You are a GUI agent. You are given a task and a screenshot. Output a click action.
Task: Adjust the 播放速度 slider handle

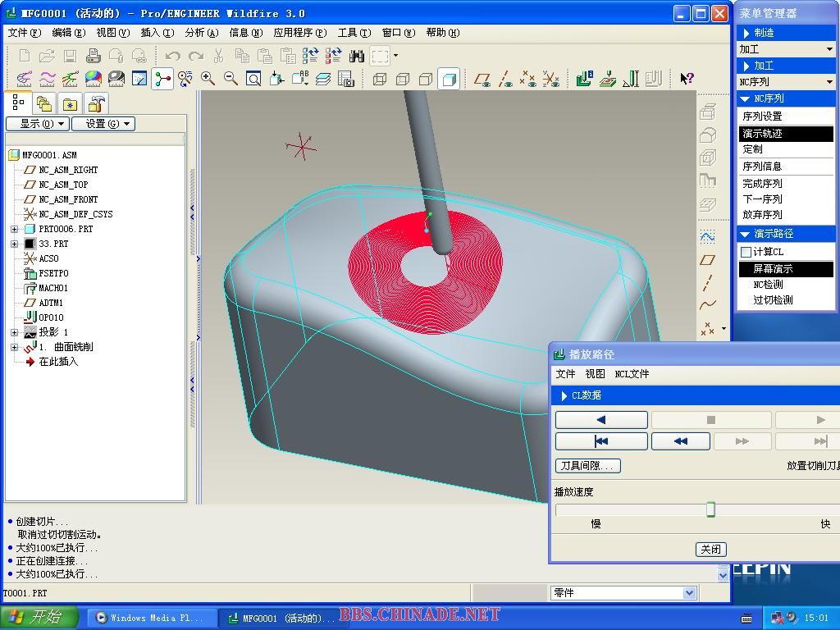(710, 509)
